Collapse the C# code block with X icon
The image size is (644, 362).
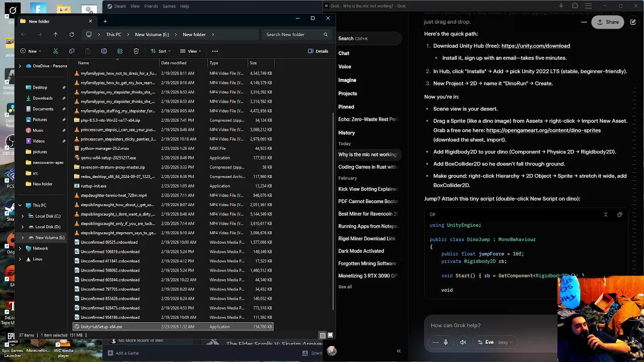605,215
